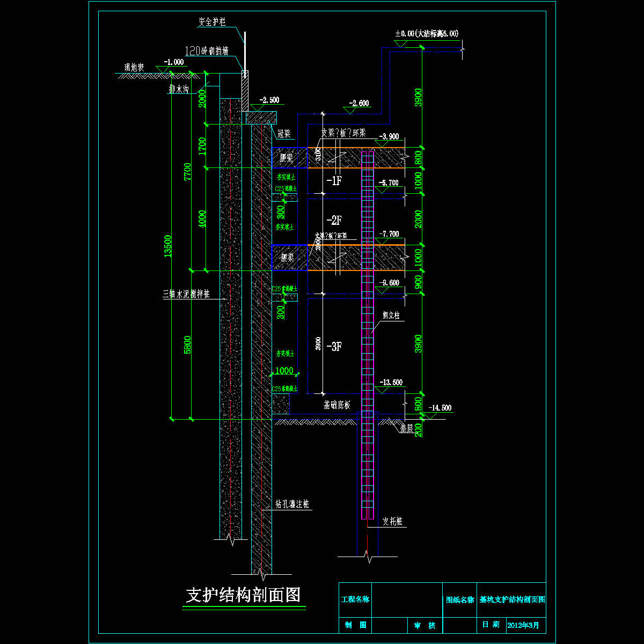Click the 安全护栏 label at top
The width and height of the screenshot is (644, 644).
point(212,23)
